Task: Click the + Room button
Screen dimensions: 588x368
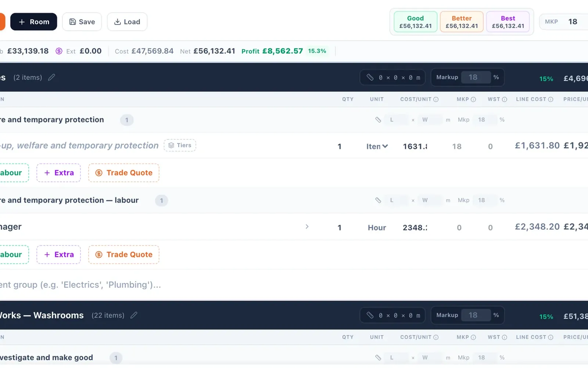Action: tap(33, 22)
